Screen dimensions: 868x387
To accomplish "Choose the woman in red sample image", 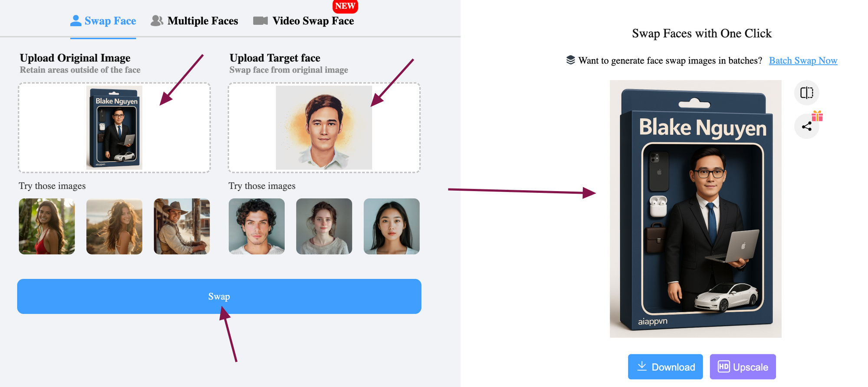I will (x=47, y=226).
